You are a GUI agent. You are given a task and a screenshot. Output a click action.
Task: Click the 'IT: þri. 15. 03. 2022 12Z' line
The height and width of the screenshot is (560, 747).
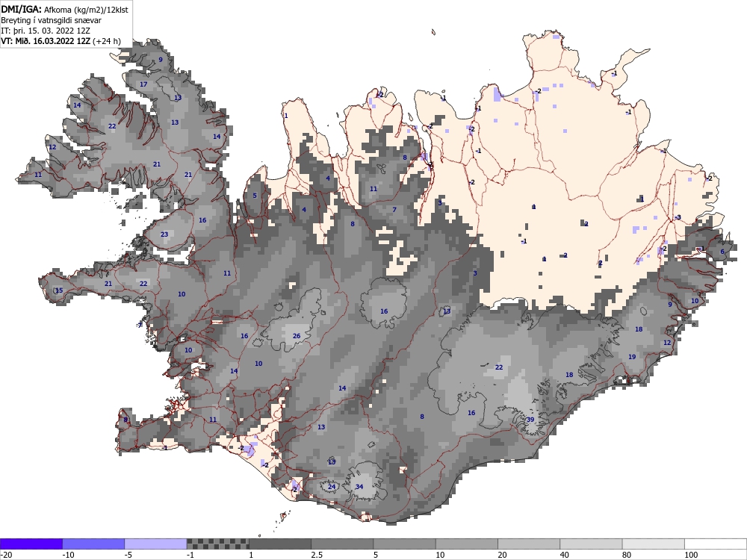46,31
